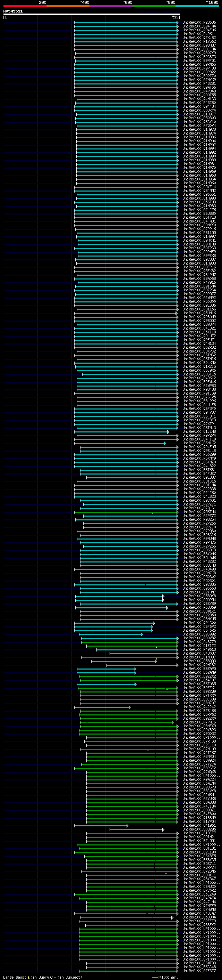Screen dimensions: 222x980
Task: Open the UniRef100_Q94FA6 entry
Action: tap(199, 30)
